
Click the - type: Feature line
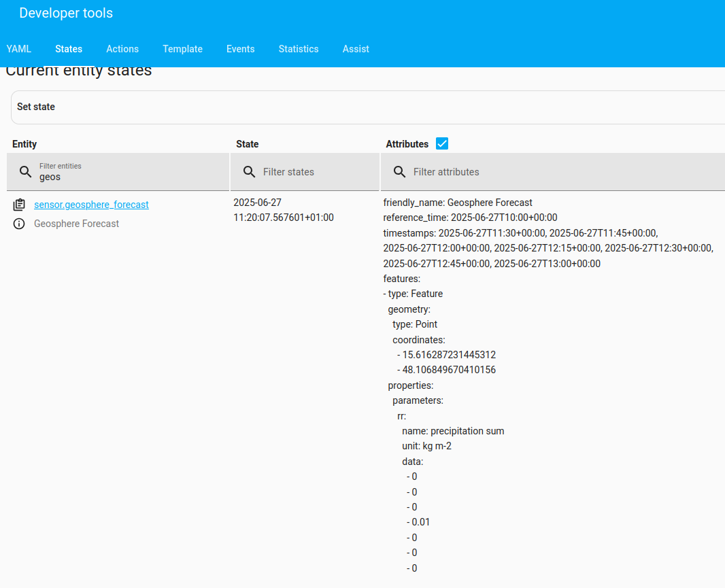tap(413, 294)
